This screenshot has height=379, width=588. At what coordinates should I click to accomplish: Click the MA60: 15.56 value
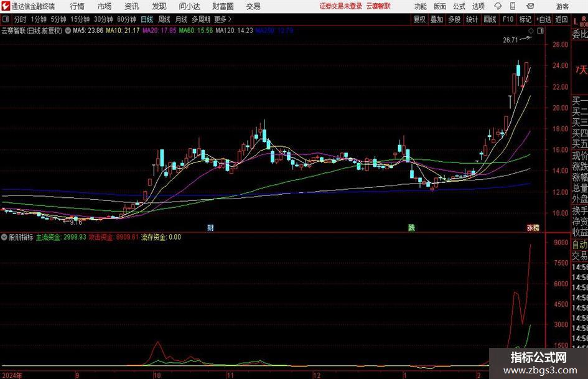(196, 30)
